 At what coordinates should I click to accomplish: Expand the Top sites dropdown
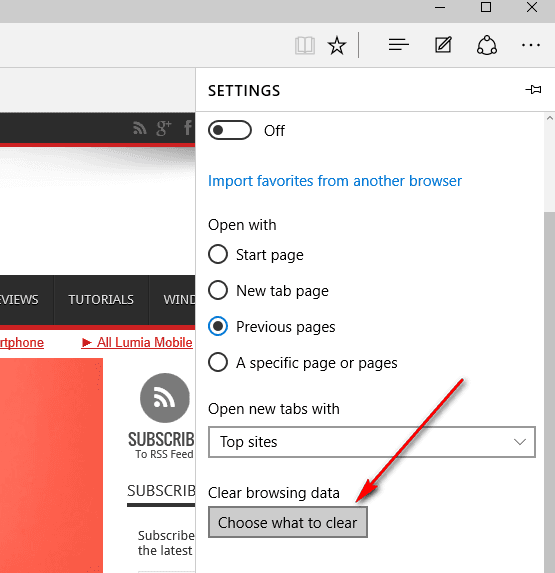(372, 442)
